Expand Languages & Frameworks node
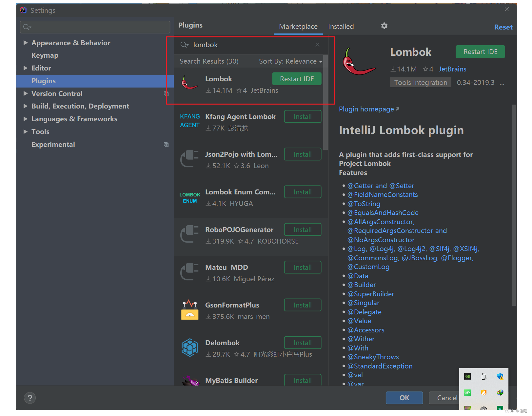Screen dimensions: 532x416 tap(26, 119)
